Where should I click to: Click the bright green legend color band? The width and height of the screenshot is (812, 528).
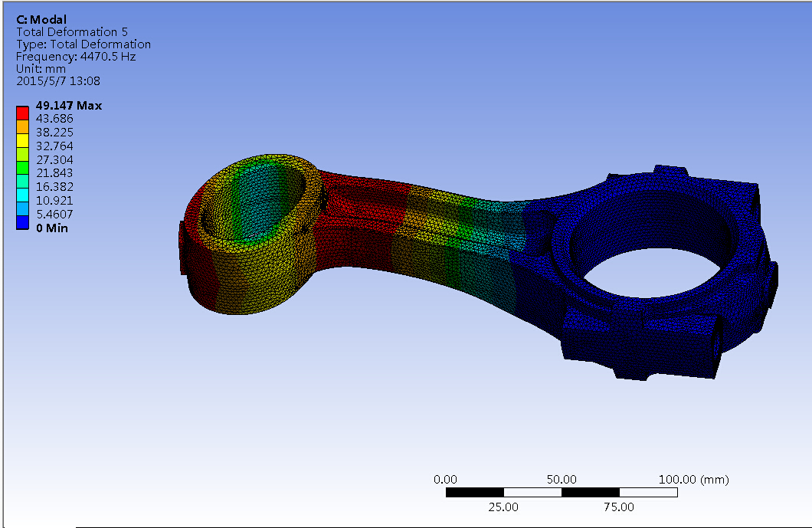[22, 168]
